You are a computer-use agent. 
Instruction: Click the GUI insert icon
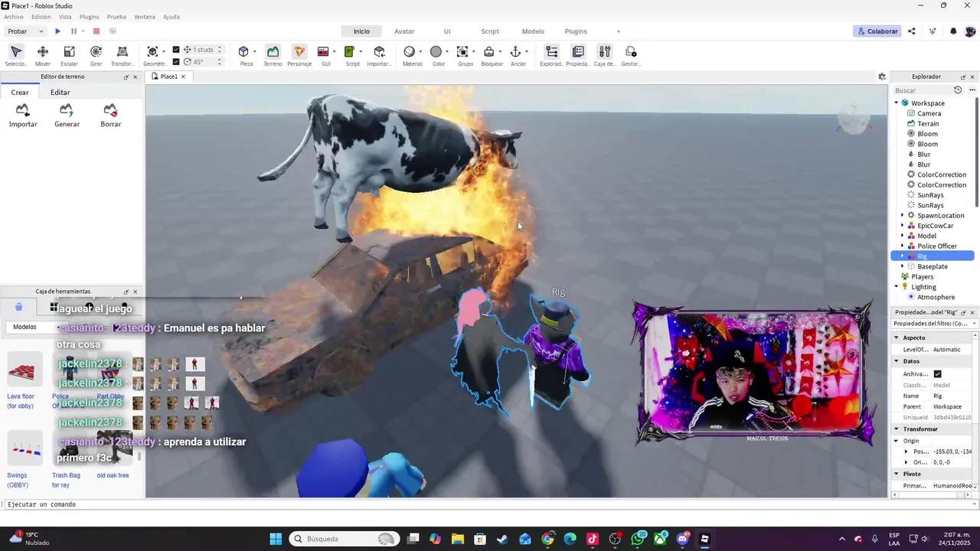pos(323,52)
